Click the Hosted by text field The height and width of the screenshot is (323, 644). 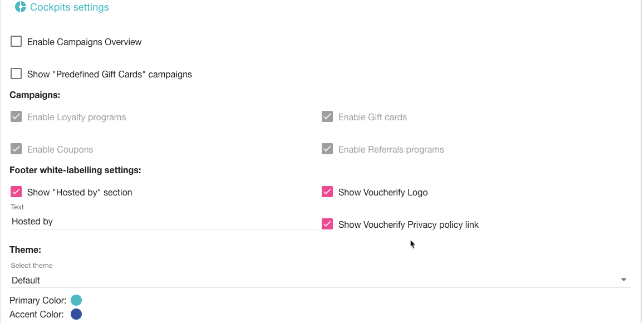coord(164,222)
